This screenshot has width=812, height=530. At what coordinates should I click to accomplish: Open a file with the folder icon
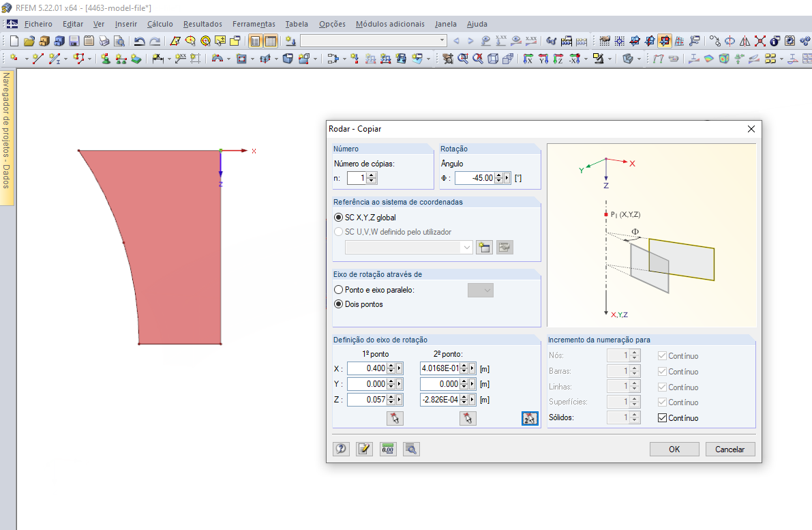coord(29,41)
